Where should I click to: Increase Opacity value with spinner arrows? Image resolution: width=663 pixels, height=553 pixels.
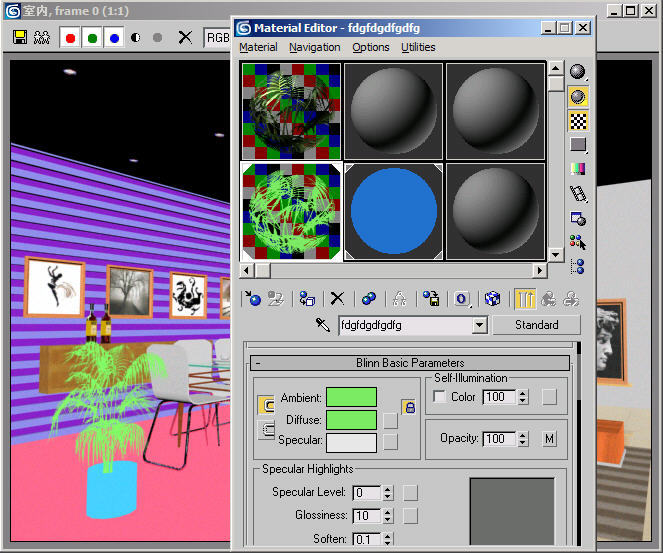coord(523,435)
